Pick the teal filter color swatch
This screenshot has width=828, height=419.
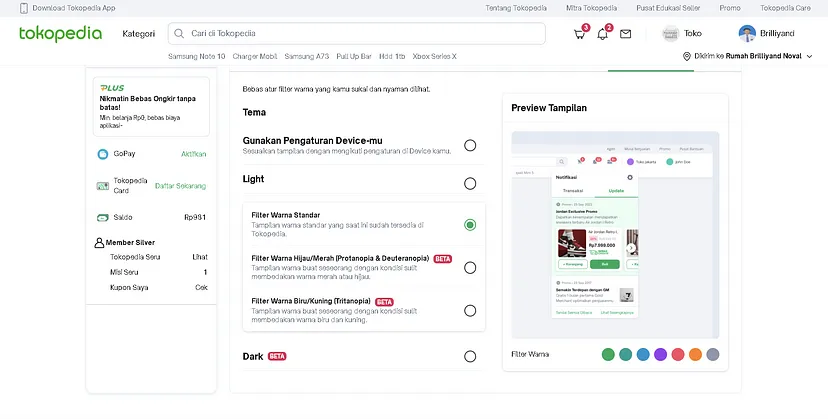click(626, 355)
